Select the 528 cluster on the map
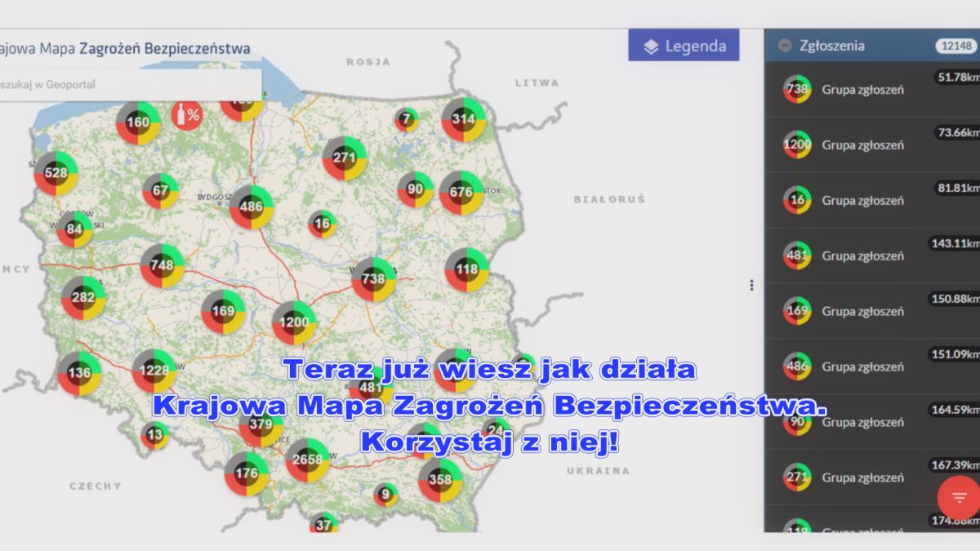 point(56,172)
